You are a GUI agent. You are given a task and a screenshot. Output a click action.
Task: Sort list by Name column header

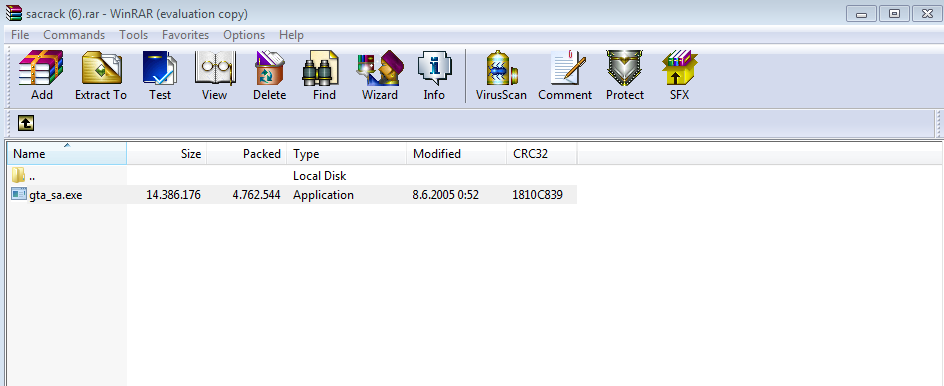point(67,154)
